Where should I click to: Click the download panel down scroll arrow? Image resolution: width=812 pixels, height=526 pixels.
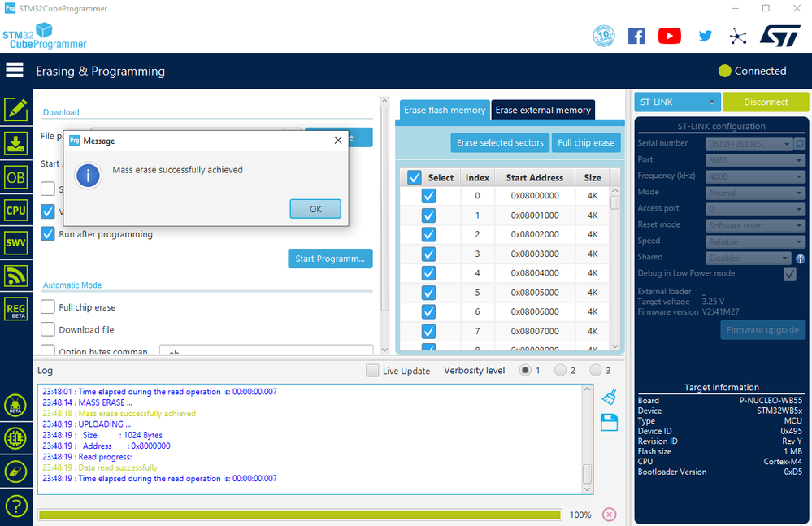tap(384, 350)
